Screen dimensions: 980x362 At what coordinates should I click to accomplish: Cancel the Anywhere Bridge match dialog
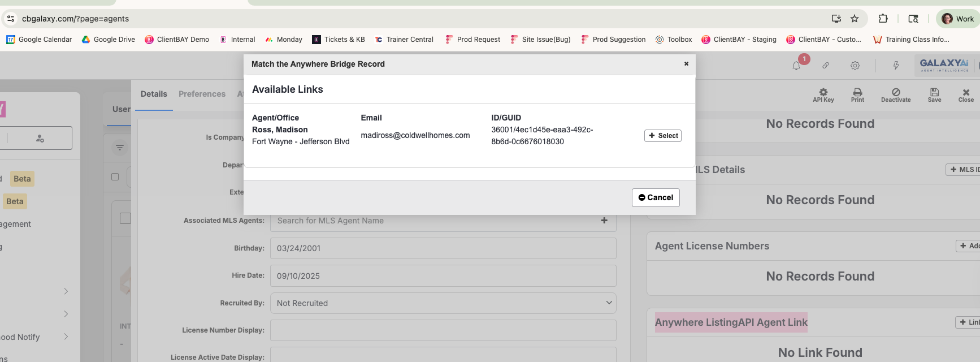[x=656, y=197]
